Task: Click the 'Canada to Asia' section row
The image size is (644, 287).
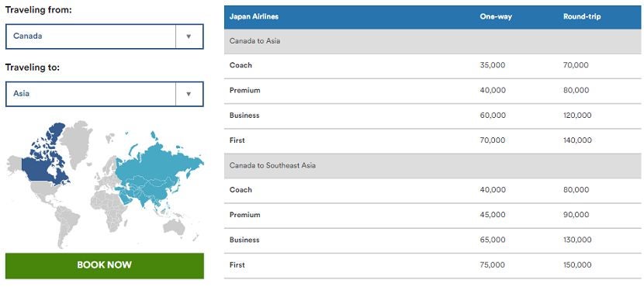Action: [x=433, y=41]
